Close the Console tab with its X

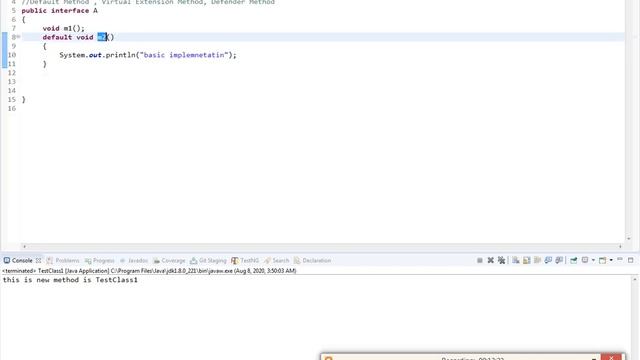(38, 260)
